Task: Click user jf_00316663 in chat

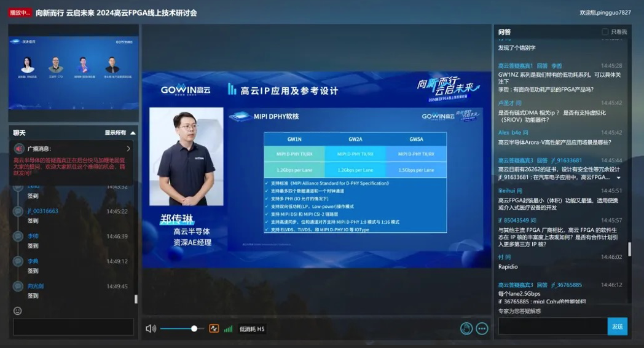Action: pyautogui.click(x=43, y=211)
